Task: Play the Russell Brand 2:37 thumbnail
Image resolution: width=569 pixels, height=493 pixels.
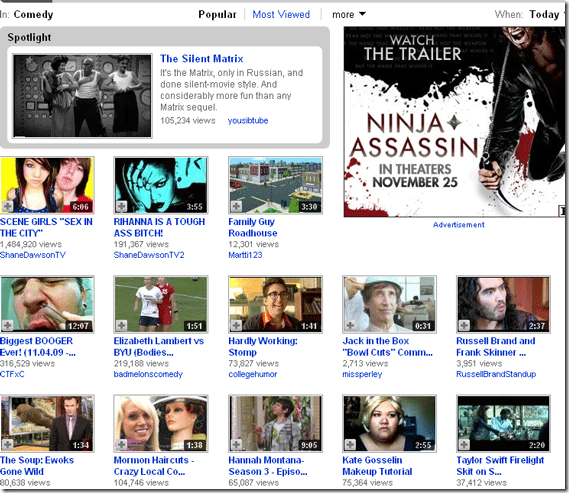Action: [503, 304]
